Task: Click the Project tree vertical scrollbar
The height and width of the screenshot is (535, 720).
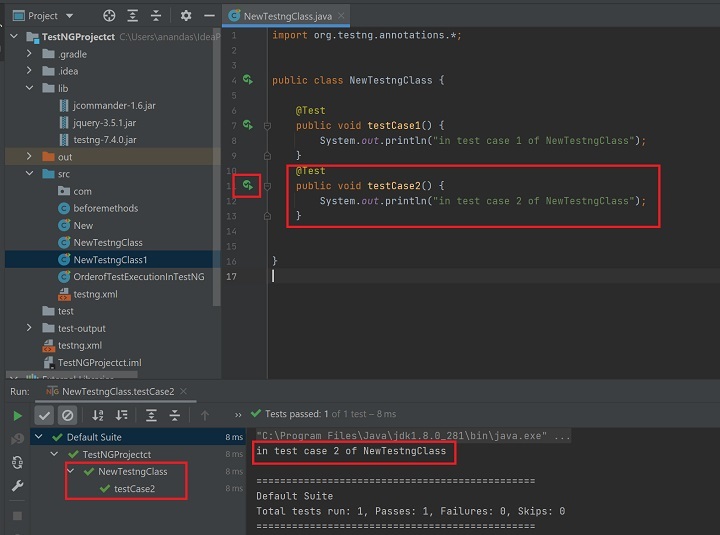Action: click(217, 200)
